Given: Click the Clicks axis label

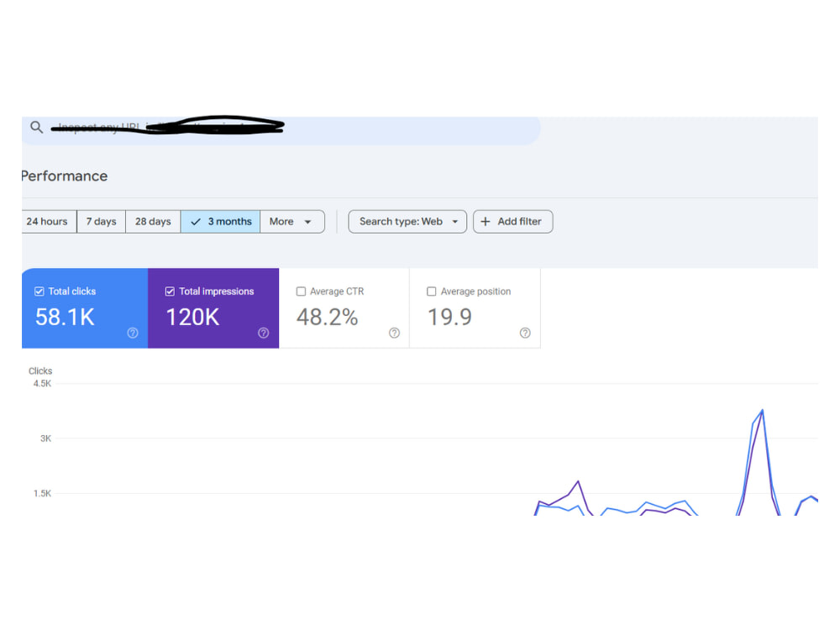Looking at the screenshot, I should point(40,370).
